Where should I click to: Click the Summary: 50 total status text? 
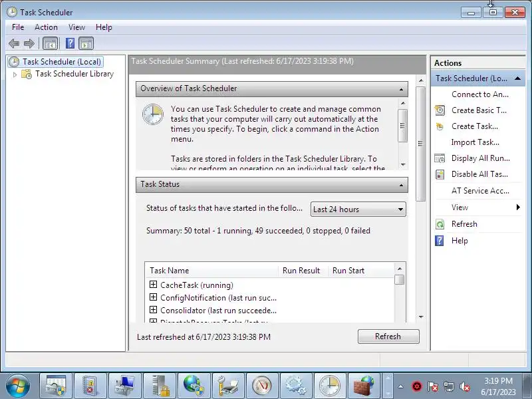point(258,231)
